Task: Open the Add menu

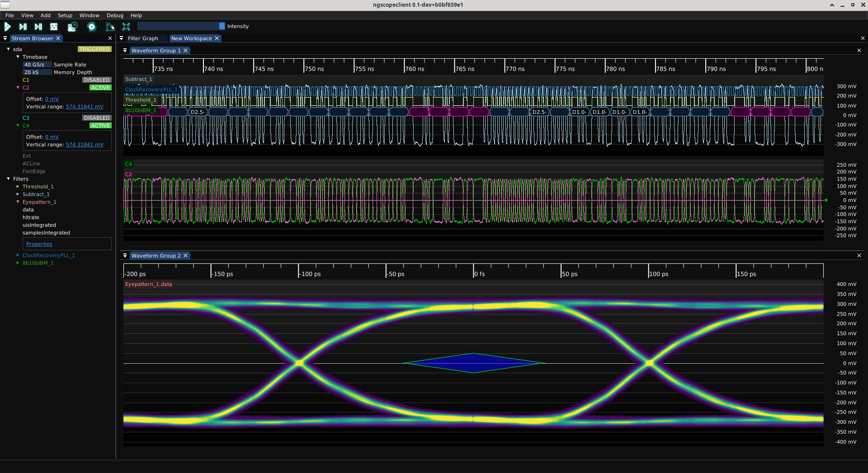Action: pyautogui.click(x=46, y=15)
